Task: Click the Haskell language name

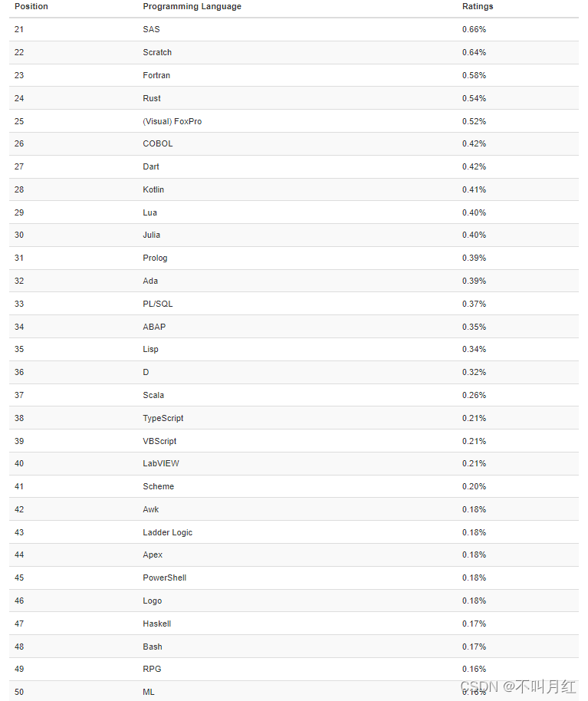Action: point(156,624)
